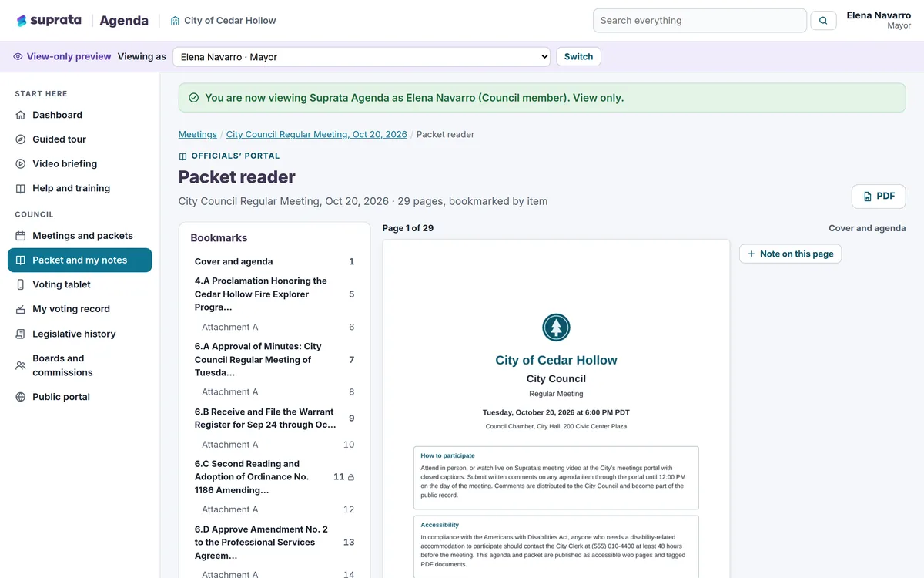This screenshot has height=578, width=924.
Task: Click the Packet and my notes book icon
Action: [21, 260]
